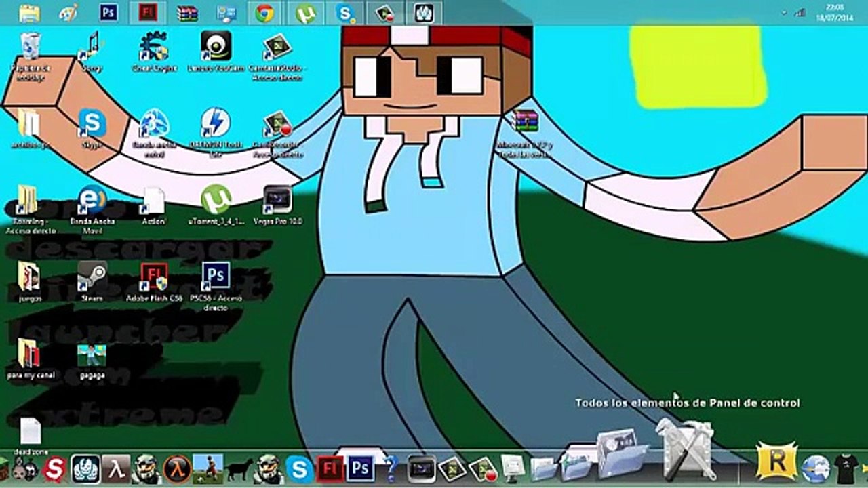Open Skype from the bottom dock
The height and width of the screenshot is (488, 868).
[299, 468]
